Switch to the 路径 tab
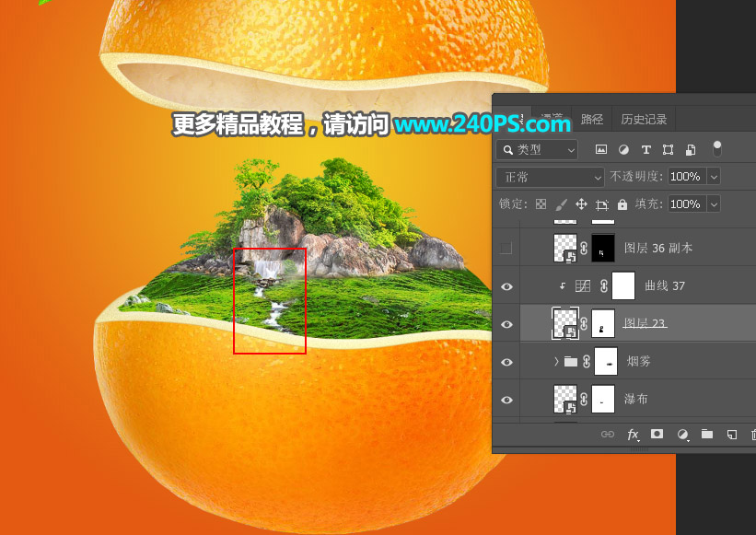This screenshot has width=756, height=535. coord(591,119)
